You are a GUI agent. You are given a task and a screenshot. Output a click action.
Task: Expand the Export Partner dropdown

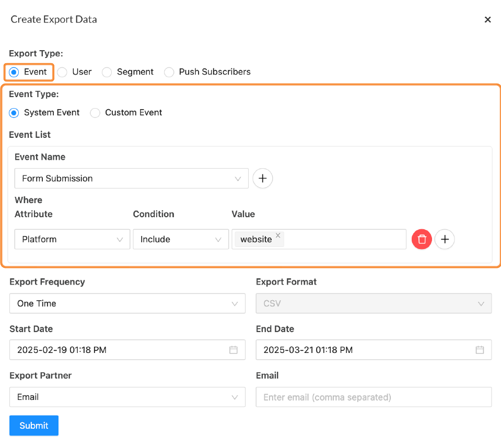pos(127,397)
